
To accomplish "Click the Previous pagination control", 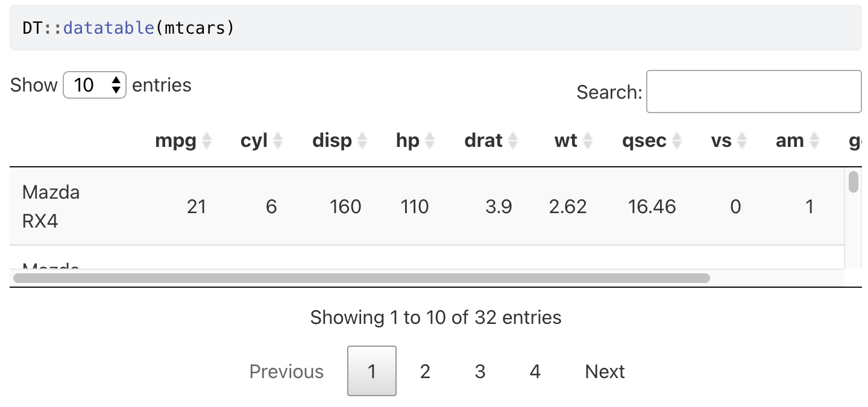I will tap(286, 371).
